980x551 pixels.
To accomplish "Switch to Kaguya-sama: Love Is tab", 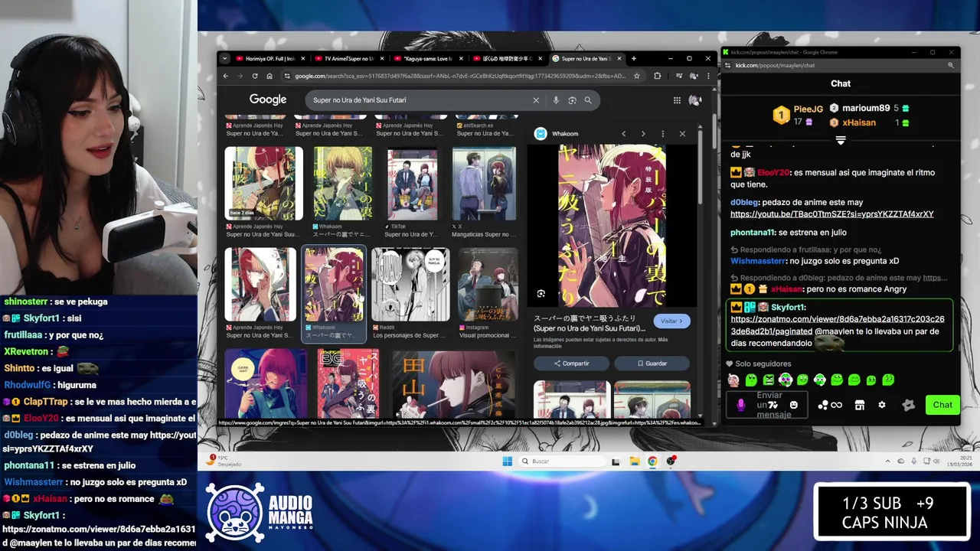I will pyautogui.click(x=427, y=58).
